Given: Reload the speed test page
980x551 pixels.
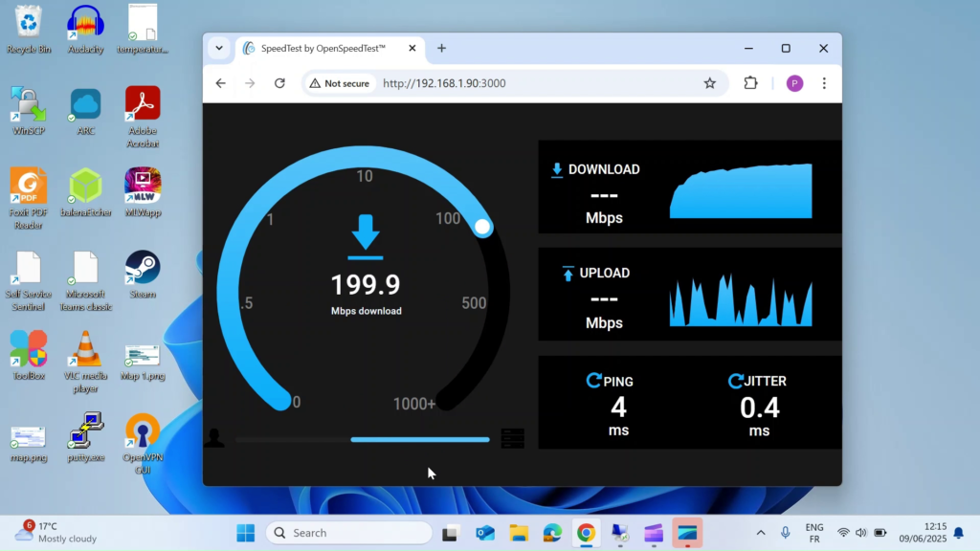Looking at the screenshot, I should coord(279,83).
